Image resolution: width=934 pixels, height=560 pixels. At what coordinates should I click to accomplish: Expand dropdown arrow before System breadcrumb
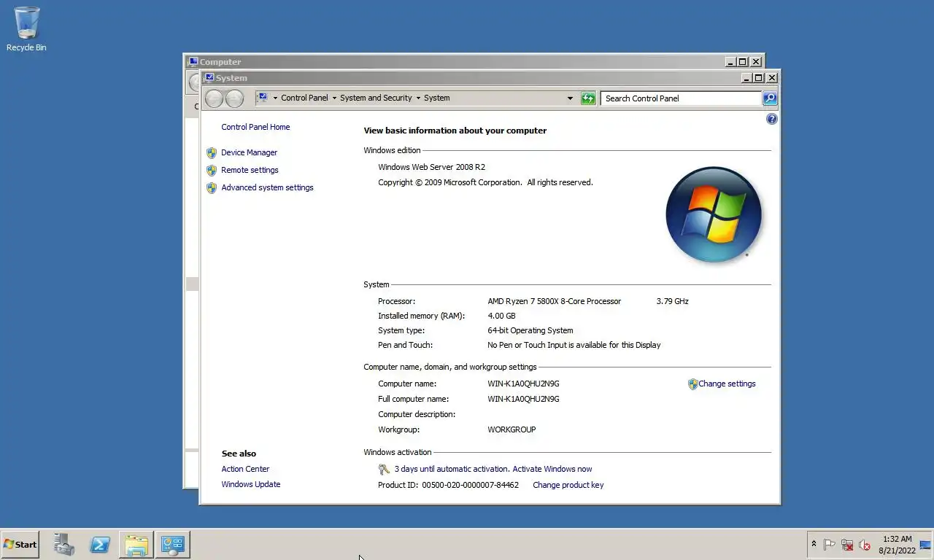click(x=418, y=98)
